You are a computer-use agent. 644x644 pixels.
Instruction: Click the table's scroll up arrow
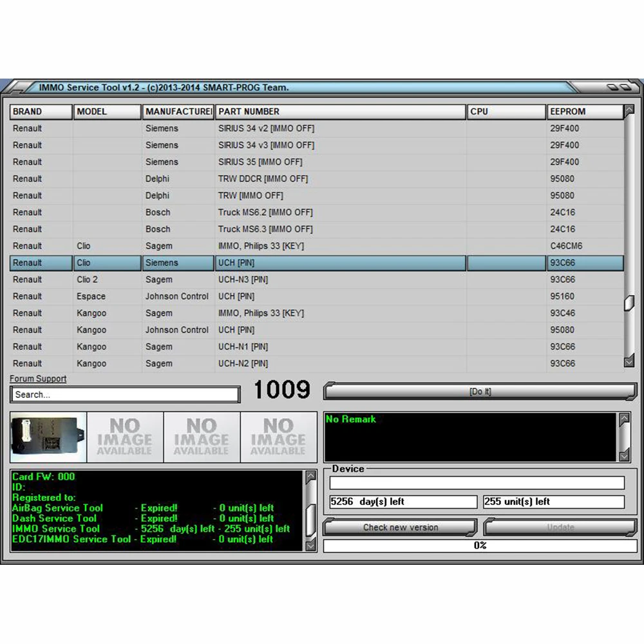(x=629, y=111)
